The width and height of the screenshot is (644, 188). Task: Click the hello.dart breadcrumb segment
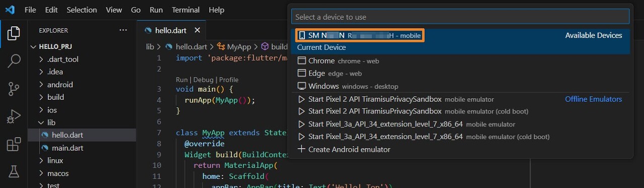(186, 46)
